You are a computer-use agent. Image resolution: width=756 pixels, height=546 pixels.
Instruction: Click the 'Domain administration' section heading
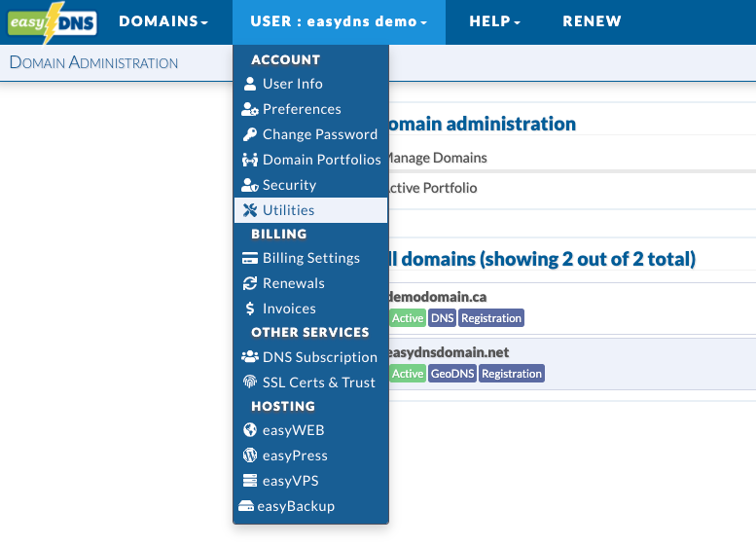[x=483, y=124]
